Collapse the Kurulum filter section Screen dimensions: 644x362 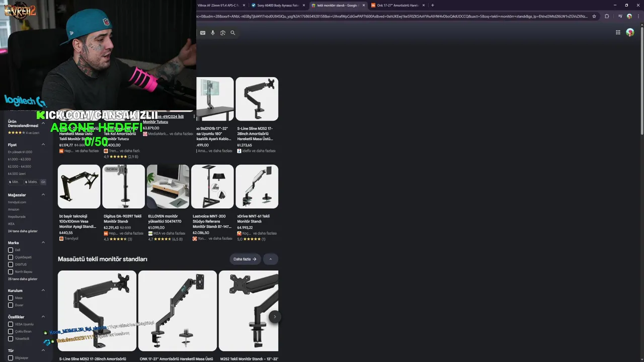(43, 290)
